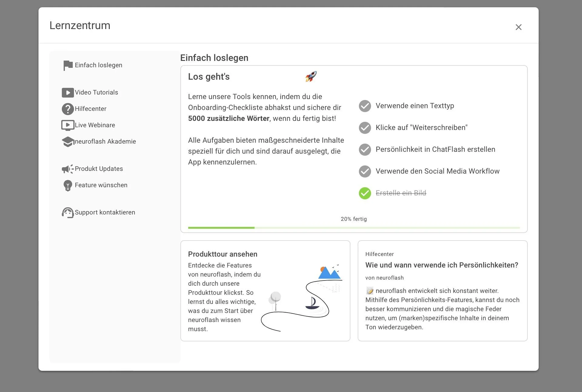Click the Hilfecenter question mark icon
This screenshot has height=392, width=582.
68,109
